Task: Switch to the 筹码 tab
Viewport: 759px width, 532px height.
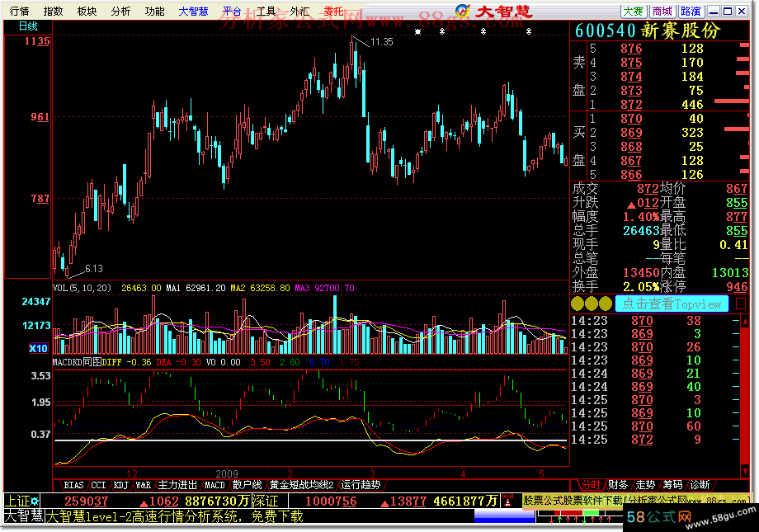Action: 672,485
